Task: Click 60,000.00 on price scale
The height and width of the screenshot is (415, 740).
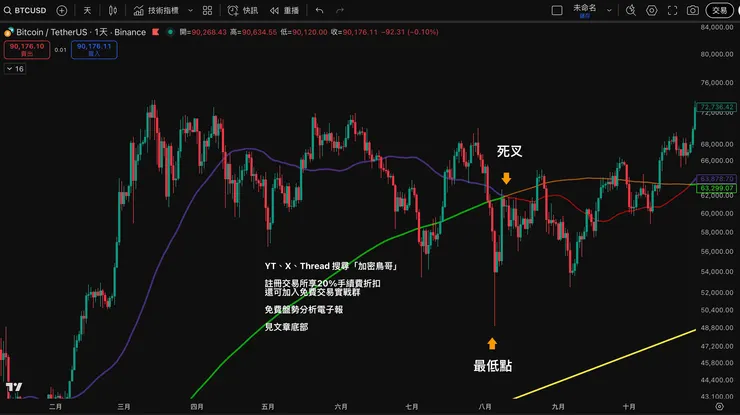Action: tap(716, 213)
